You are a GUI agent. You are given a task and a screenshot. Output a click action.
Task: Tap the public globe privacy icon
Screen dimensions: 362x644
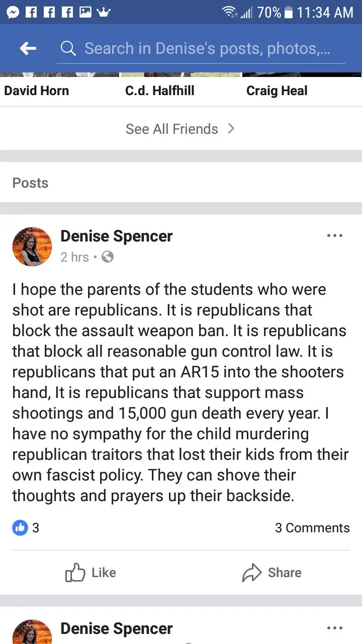pyautogui.click(x=108, y=257)
